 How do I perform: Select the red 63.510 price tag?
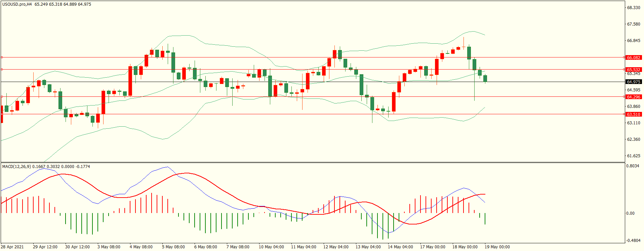pyautogui.click(x=634, y=114)
